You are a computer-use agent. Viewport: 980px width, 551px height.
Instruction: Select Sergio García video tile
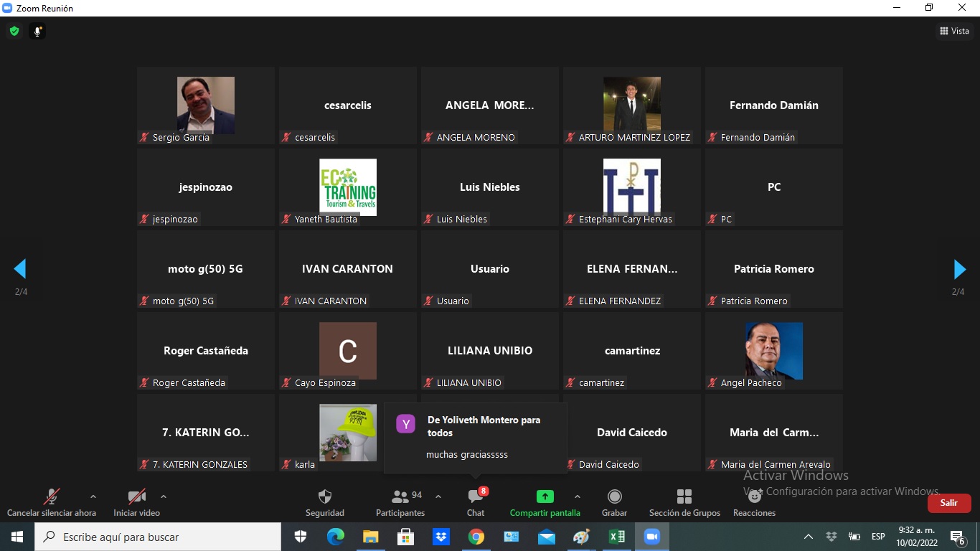[206, 105]
